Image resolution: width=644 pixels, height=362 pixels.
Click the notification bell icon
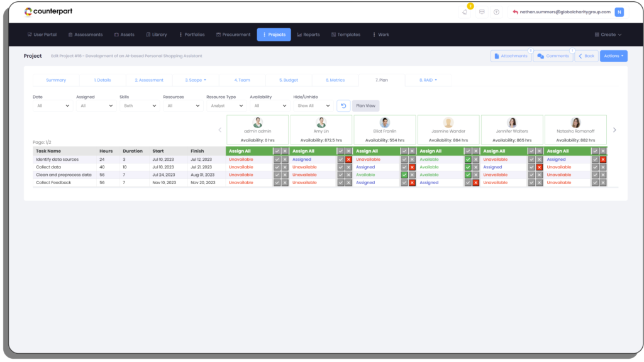464,12
